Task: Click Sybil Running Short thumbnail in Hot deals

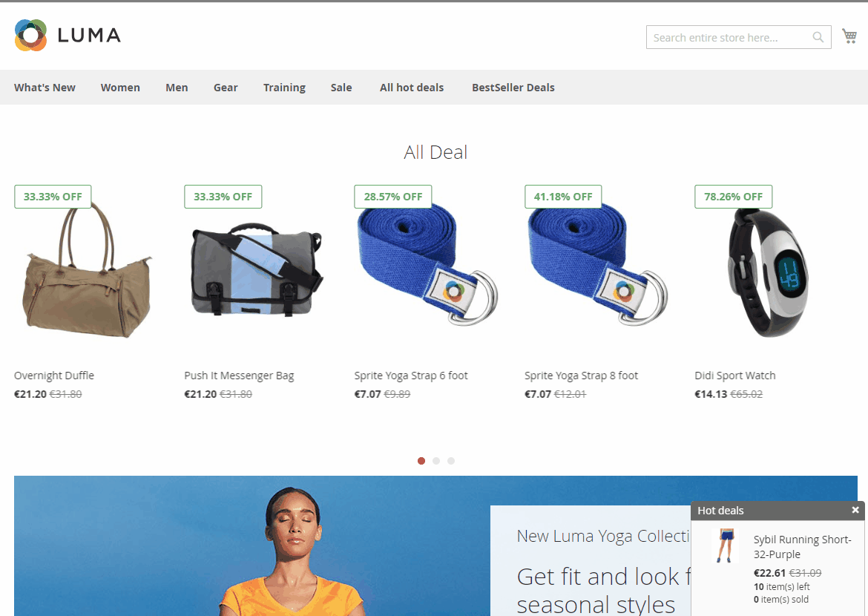Action: tap(726, 545)
